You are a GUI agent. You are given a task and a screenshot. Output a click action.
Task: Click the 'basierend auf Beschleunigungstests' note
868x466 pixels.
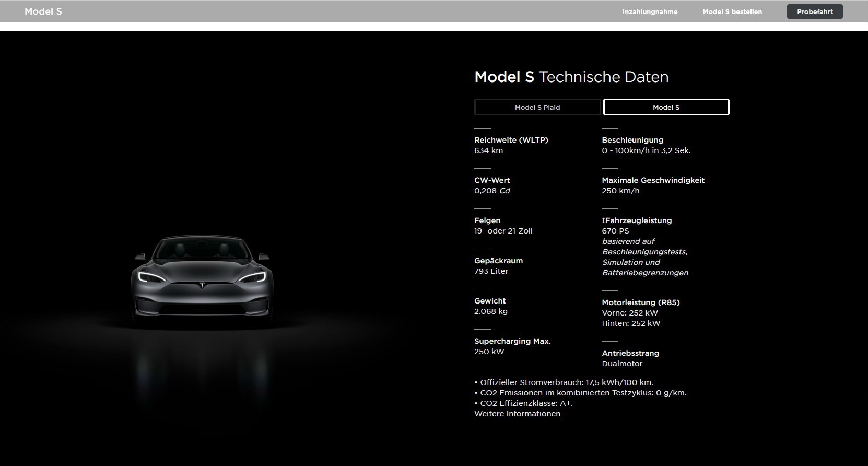[645, 257]
